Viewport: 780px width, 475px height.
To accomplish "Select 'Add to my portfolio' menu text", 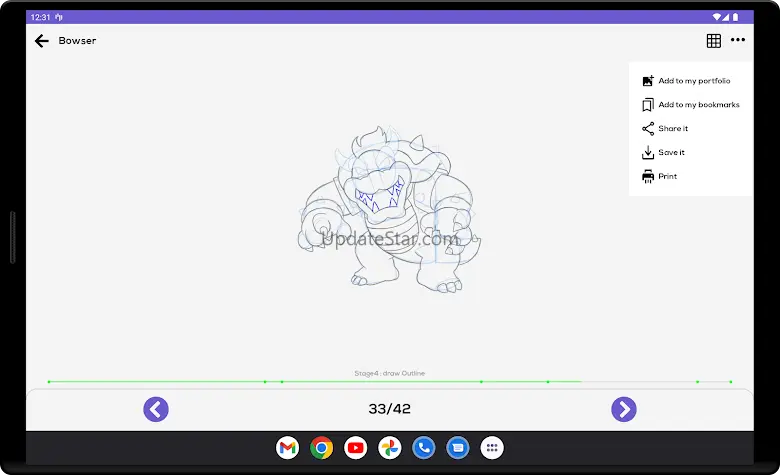I will click(694, 81).
